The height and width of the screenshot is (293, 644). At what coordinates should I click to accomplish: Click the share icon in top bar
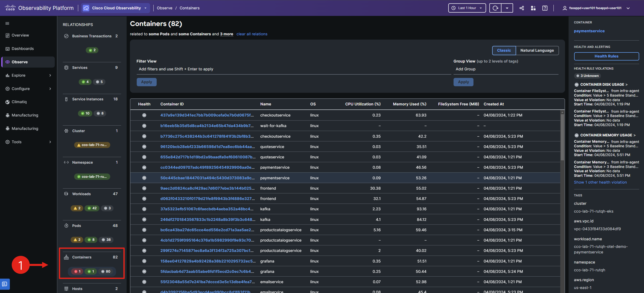521,8
